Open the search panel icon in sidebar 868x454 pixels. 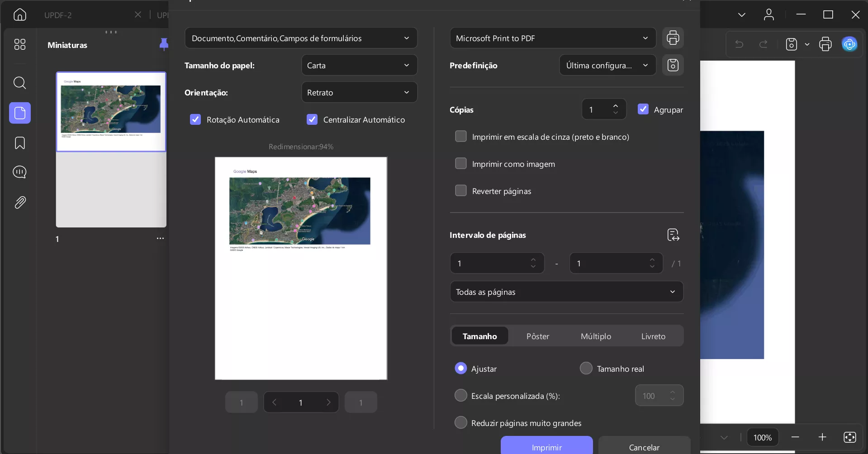tap(20, 83)
